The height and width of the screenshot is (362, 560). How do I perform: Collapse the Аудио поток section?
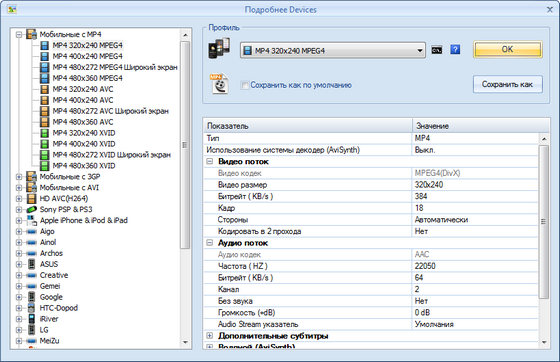click(x=210, y=243)
